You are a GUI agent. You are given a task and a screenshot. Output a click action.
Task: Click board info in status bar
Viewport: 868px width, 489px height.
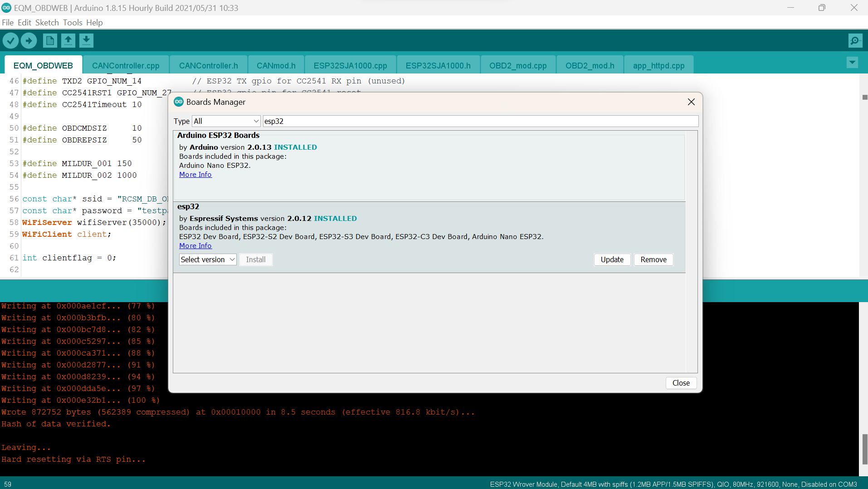[x=673, y=484]
